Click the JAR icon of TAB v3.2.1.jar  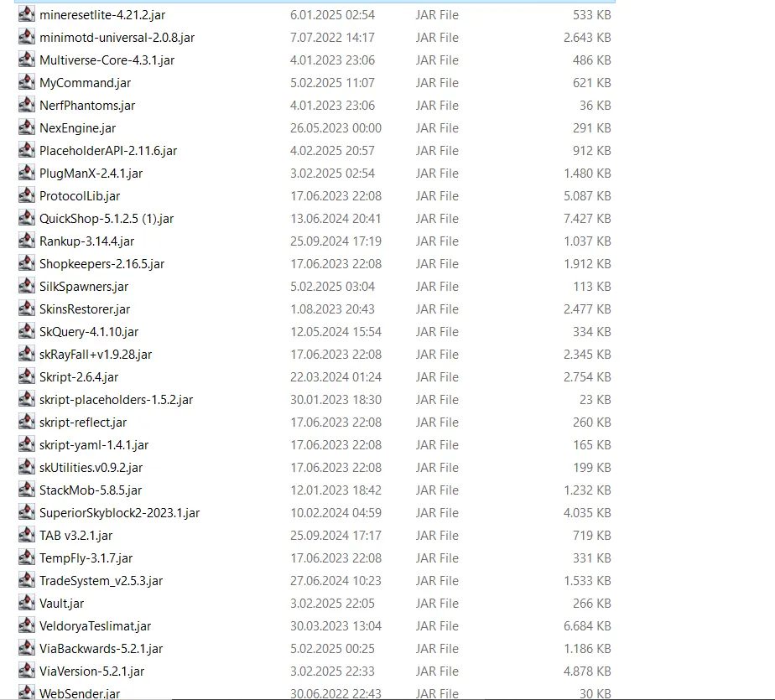27,535
